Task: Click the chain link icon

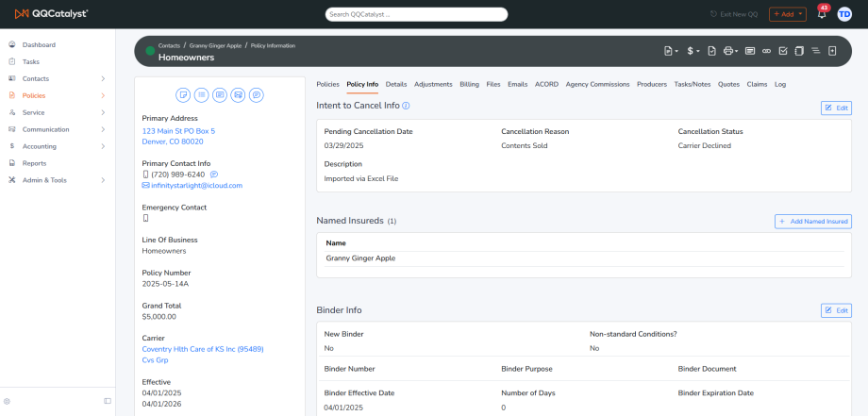Action: tap(766, 51)
